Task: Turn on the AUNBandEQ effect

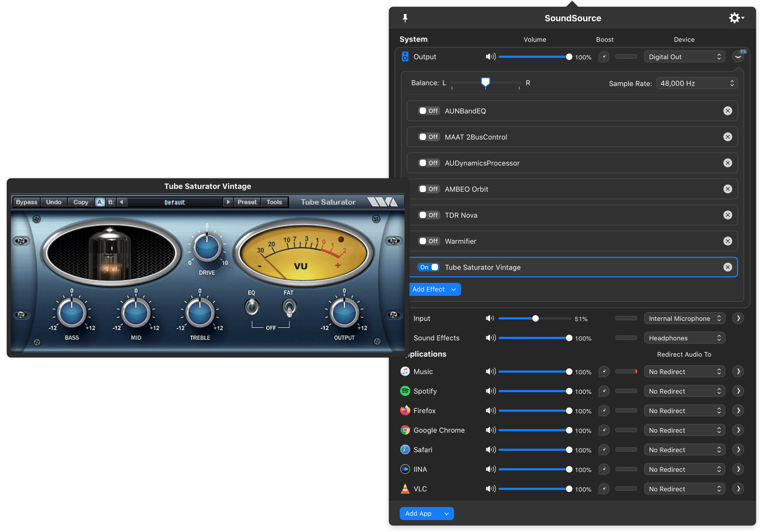Action: 429,111
